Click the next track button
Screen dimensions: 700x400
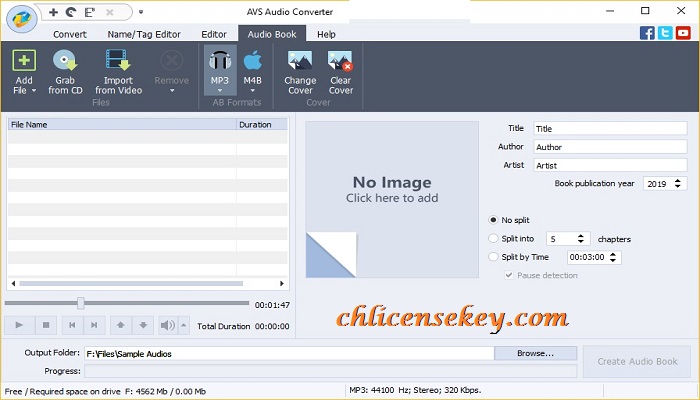click(x=94, y=325)
